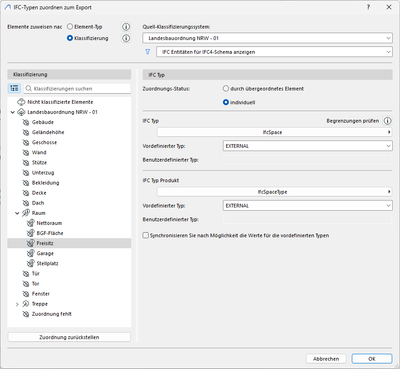Click Benutzerdefinierter Typ field under IFC Typ Produkt
The width and height of the screenshot is (400, 369).
click(307, 219)
